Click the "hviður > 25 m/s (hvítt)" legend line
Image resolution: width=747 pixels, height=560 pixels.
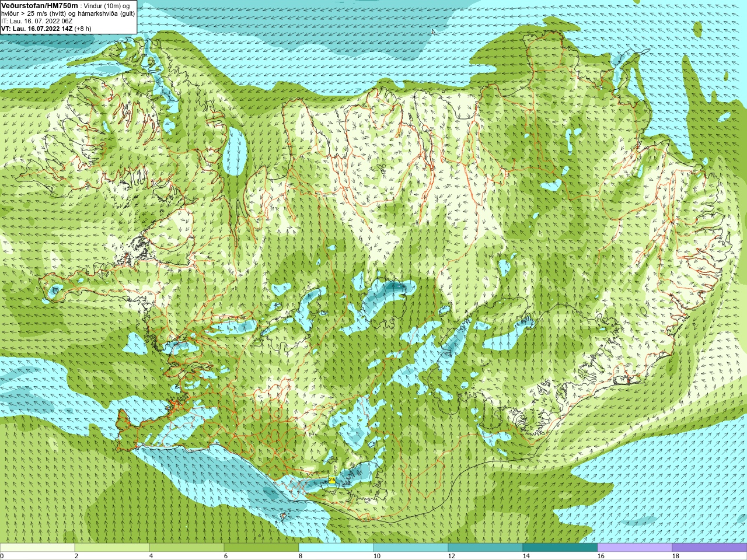[68, 13]
